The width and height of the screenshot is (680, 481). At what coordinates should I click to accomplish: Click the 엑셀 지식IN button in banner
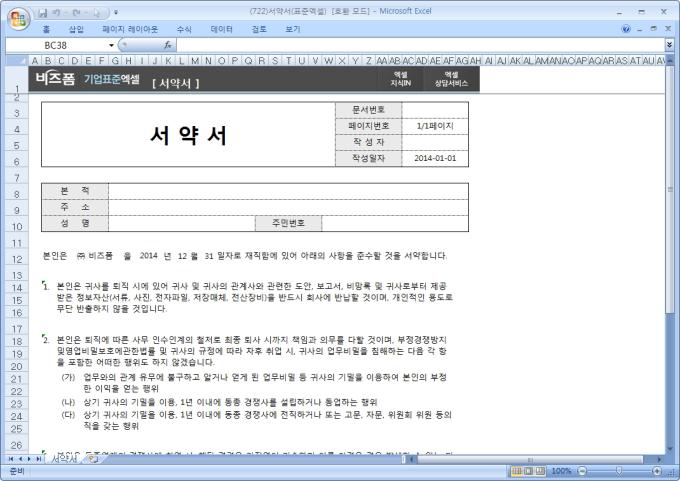(x=401, y=79)
